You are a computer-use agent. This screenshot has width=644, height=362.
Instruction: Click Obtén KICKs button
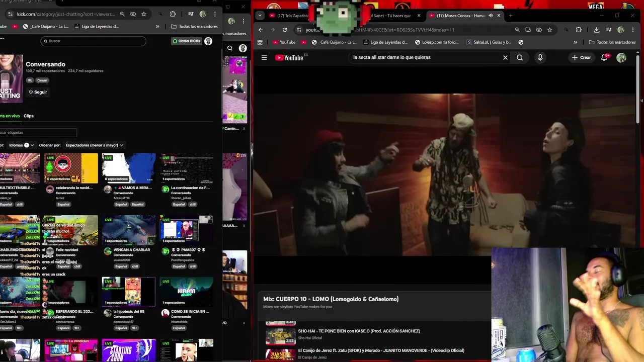(x=186, y=41)
